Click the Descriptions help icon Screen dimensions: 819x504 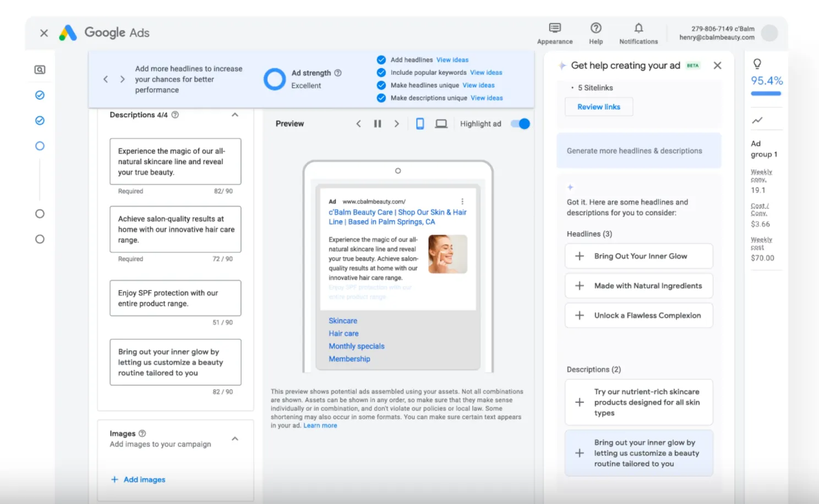(x=175, y=115)
